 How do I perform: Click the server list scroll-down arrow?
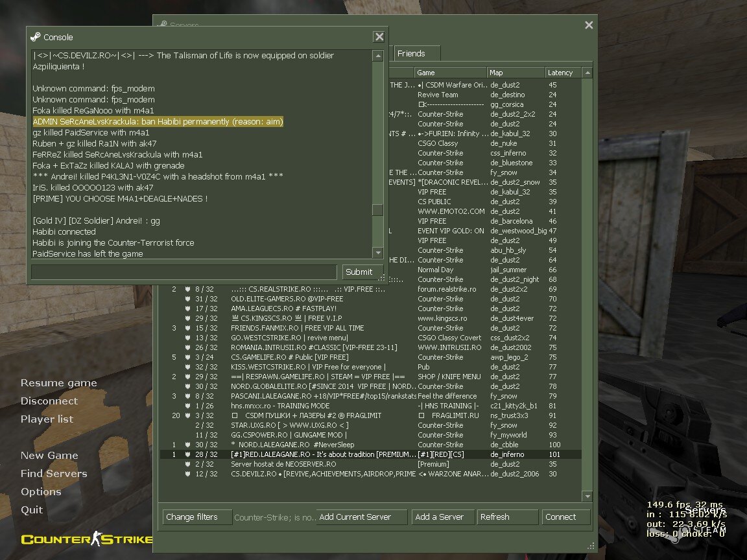coord(586,497)
